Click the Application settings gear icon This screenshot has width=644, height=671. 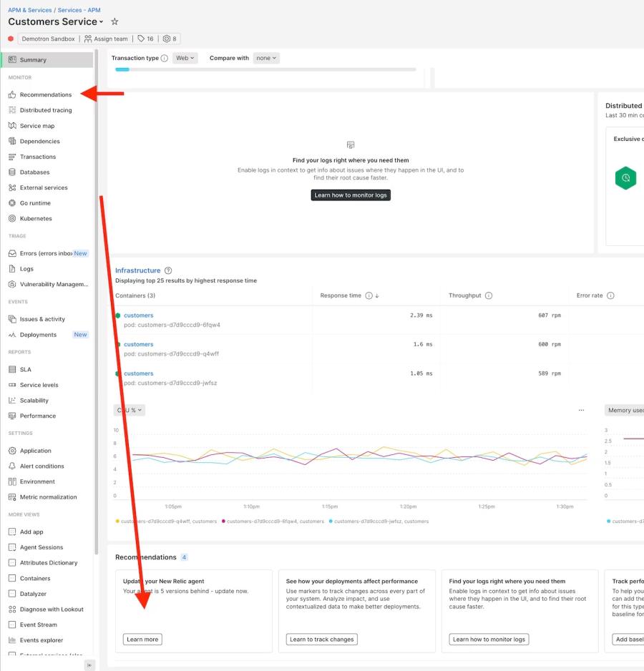click(12, 451)
